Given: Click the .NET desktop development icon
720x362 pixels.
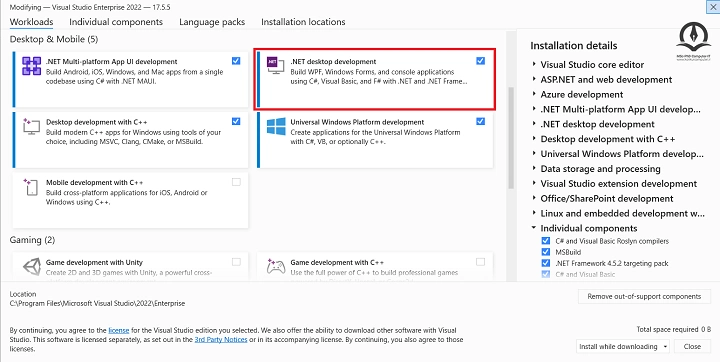Looking at the screenshot, I should coord(276,66).
